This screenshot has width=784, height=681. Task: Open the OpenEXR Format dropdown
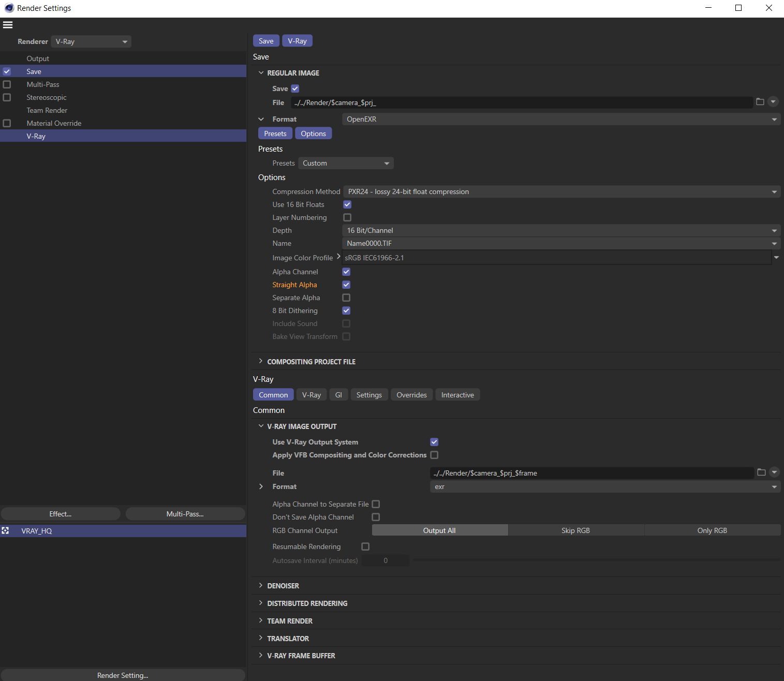coord(561,119)
